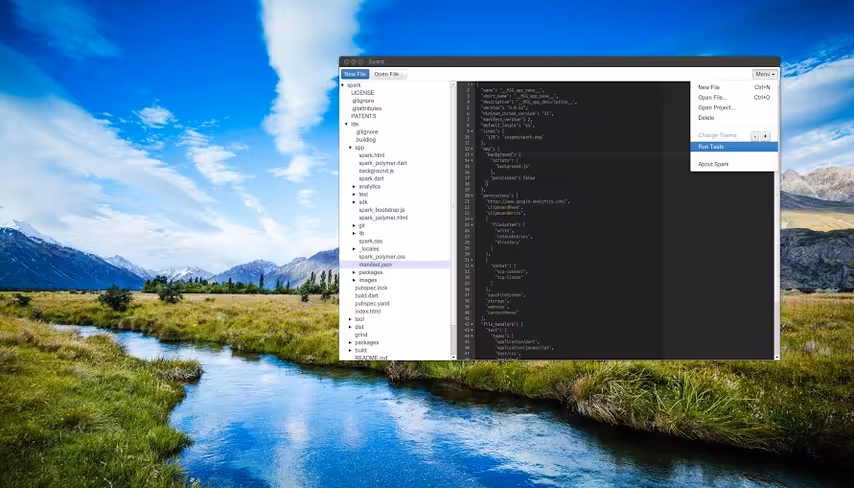The height and width of the screenshot is (488, 854).
Task: Open spark.dart in the file tree
Action: click(x=371, y=179)
